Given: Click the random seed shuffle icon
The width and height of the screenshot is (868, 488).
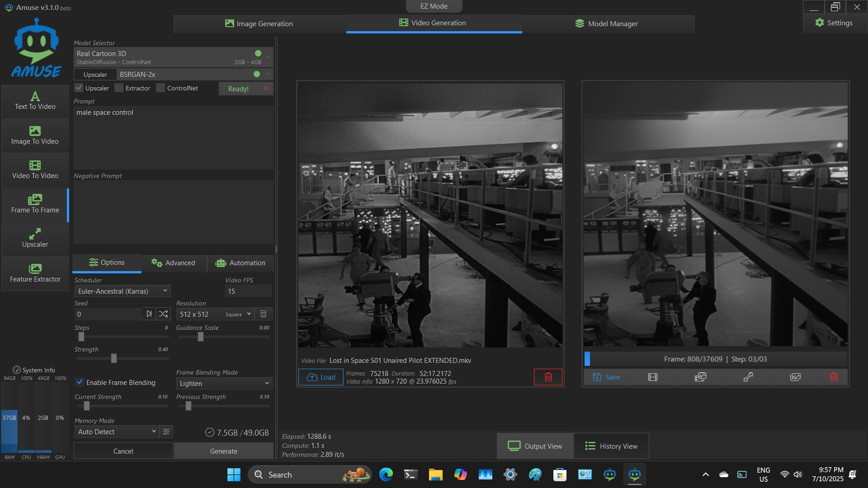Looking at the screenshot, I should tap(163, 314).
